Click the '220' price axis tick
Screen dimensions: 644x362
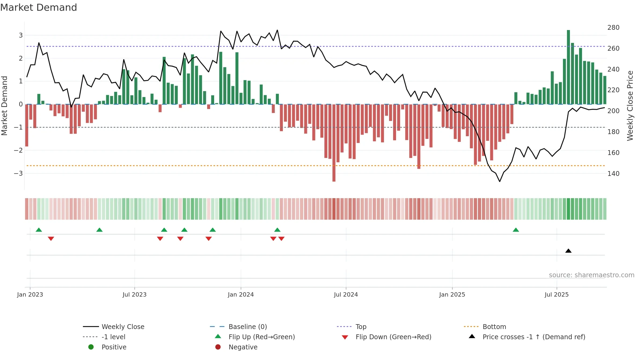tap(613, 90)
